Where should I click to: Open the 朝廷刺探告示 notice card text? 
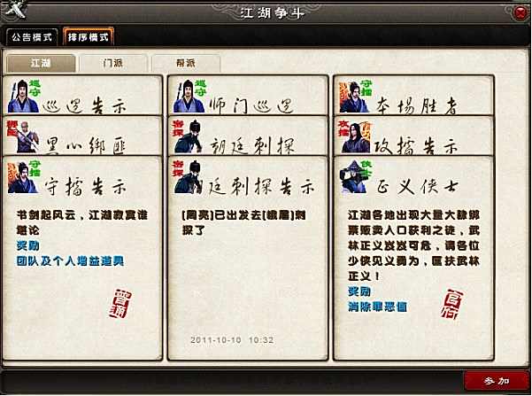[243, 222]
